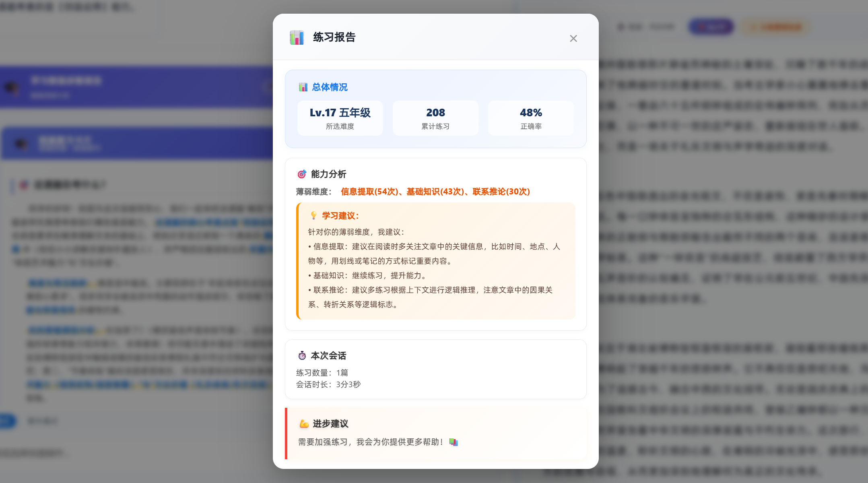Screen dimensions: 868x483
Task: Select the 208 累计练习 card
Action: tap(435, 118)
